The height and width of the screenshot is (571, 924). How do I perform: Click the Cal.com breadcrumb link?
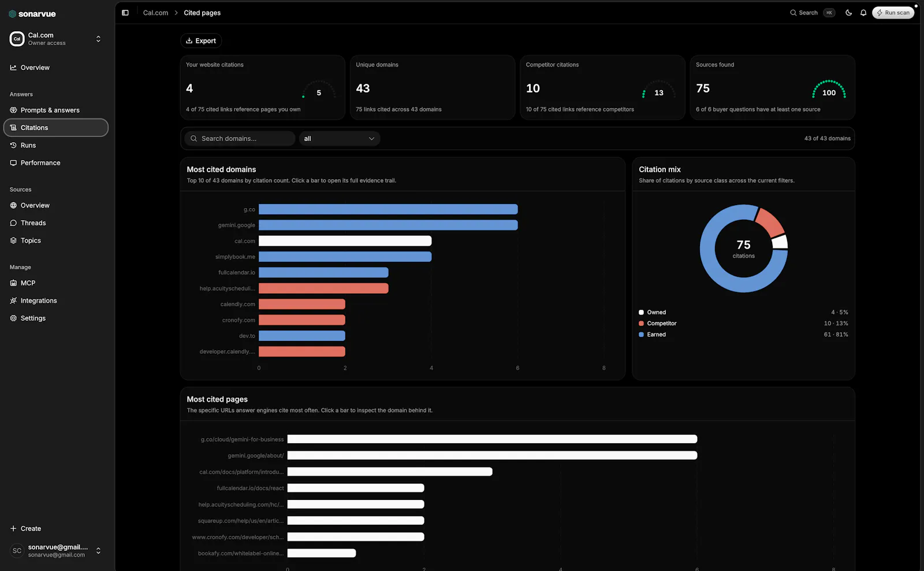[156, 13]
